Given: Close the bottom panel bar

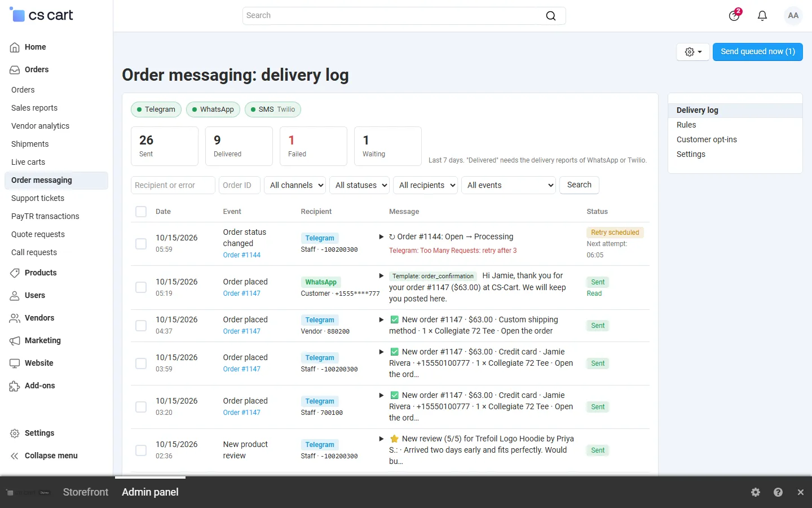Looking at the screenshot, I should [x=801, y=492].
